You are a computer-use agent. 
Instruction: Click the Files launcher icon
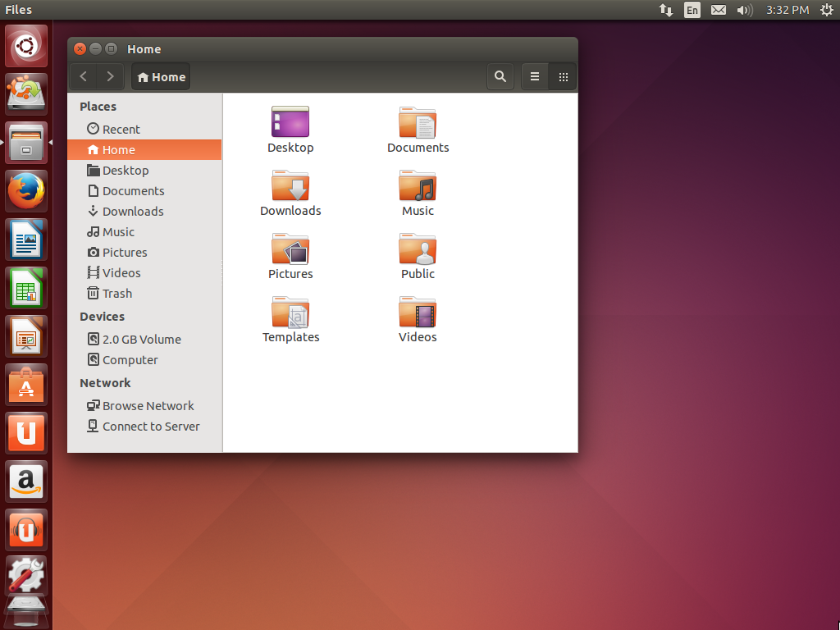pyautogui.click(x=26, y=143)
